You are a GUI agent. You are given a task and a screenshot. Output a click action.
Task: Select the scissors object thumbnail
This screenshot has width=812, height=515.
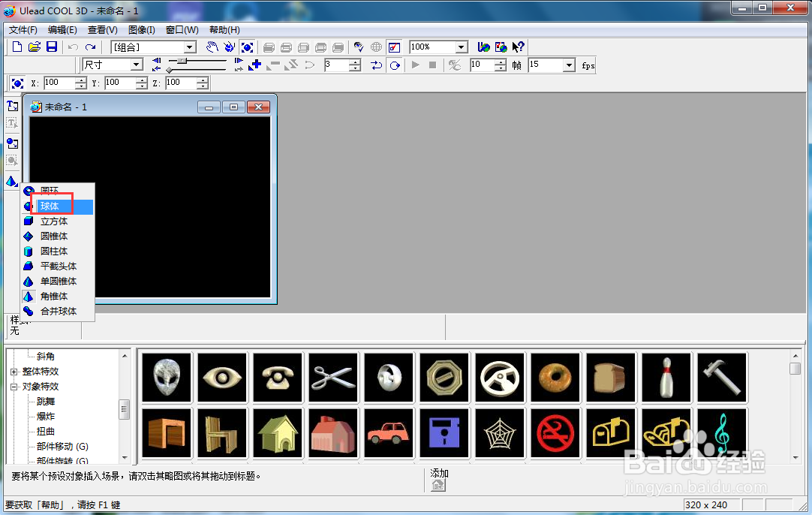tap(333, 378)
